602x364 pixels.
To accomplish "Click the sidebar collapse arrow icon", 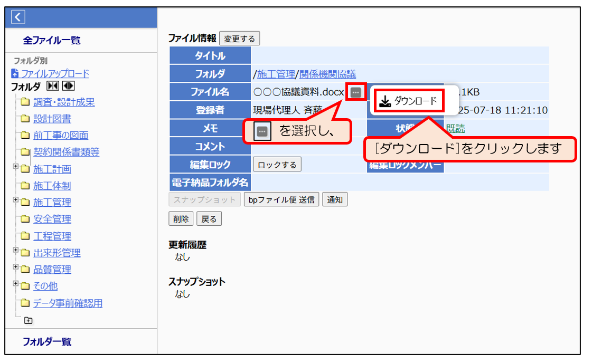I will click(18, 17).
